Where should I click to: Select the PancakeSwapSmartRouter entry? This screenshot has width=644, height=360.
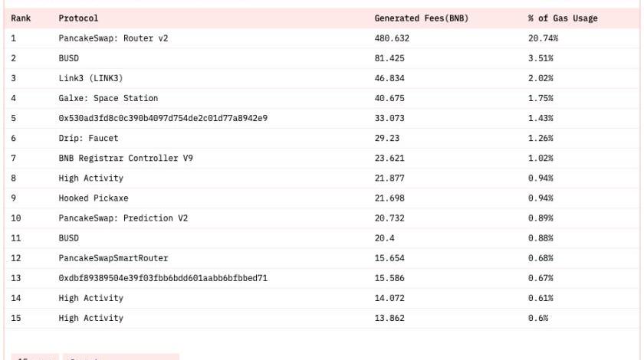point(113,258)
